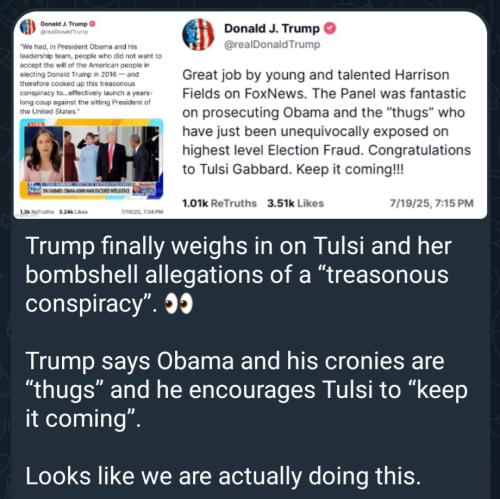Open the Donald J. Trump name in large post
The image size is (500, 499).
click(x=272, y=29)
